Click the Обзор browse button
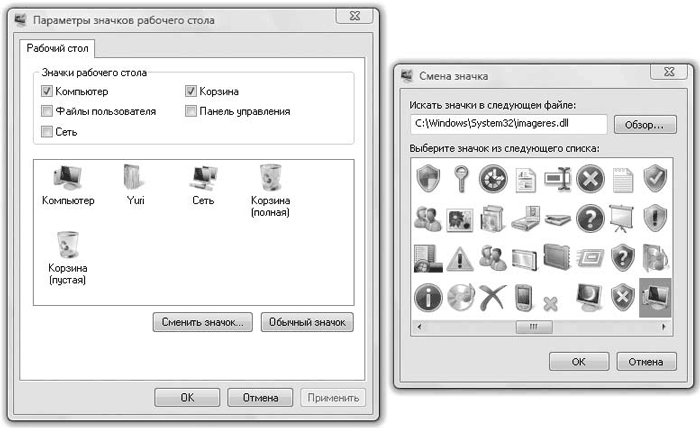This screenshot has height=428, width=700. (x=644, y=125)
